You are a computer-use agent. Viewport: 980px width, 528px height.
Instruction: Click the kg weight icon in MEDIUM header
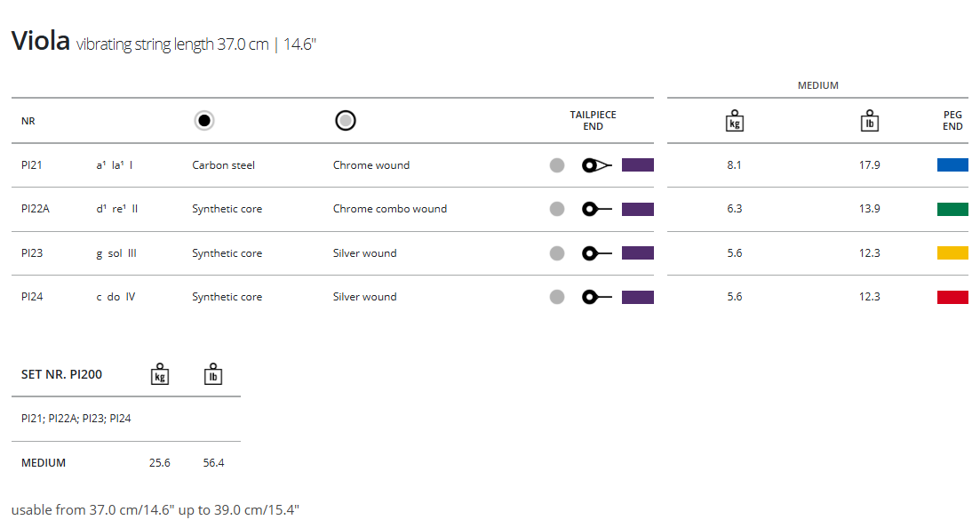pos(734,121)
